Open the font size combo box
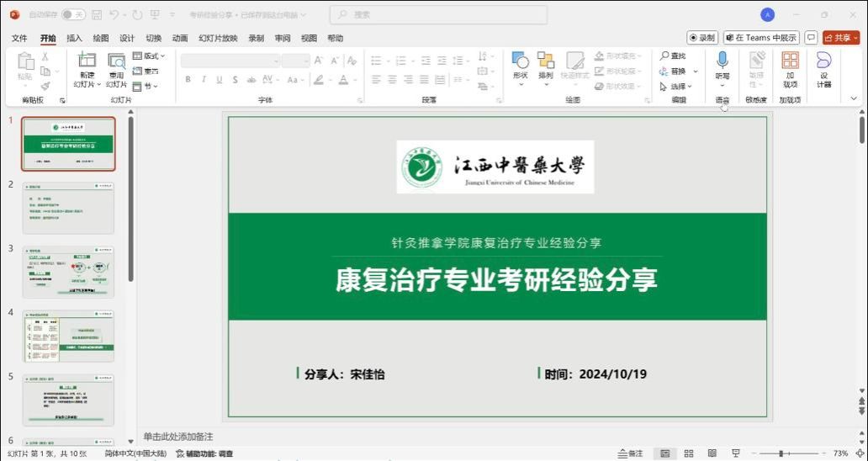Viewport: 868px width, 461px height. [x=295, y=61]
